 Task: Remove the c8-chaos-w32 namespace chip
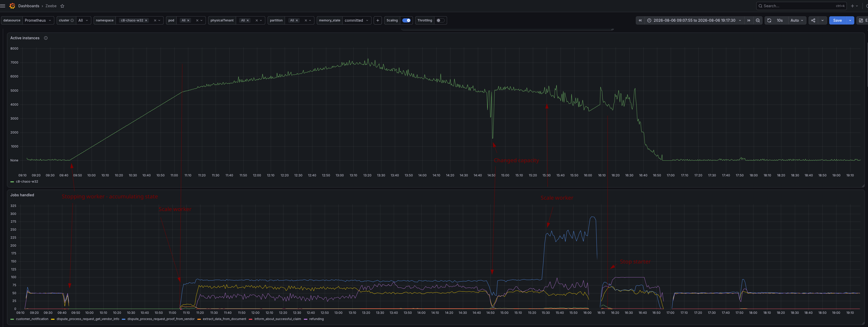pos(146,21)
